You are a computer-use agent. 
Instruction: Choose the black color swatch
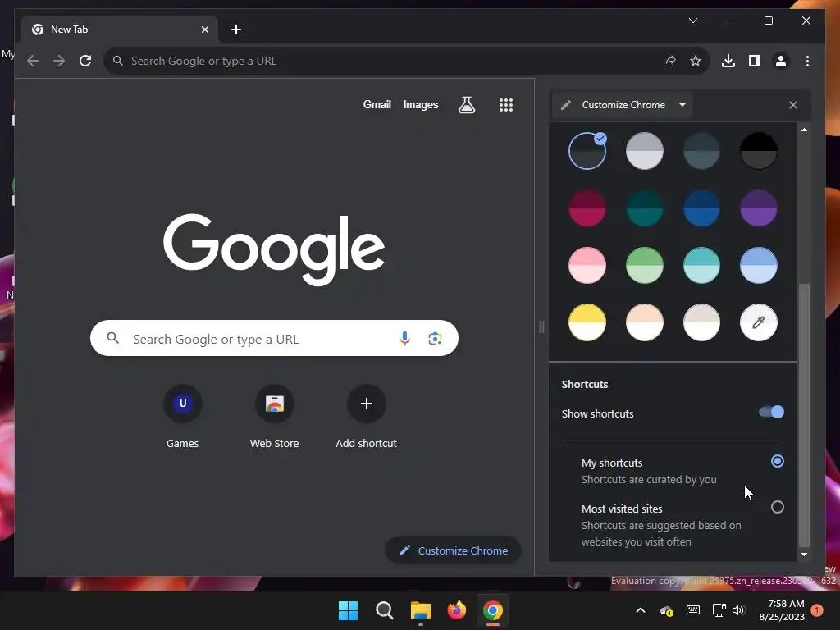click(x=758, y=151)
